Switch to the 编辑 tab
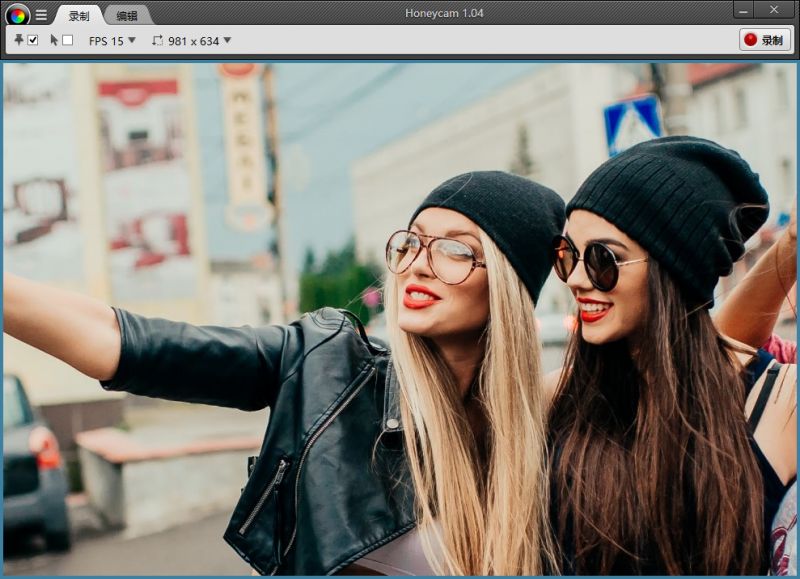The width and height of the screenshot is (800, 579). [127, 15]
